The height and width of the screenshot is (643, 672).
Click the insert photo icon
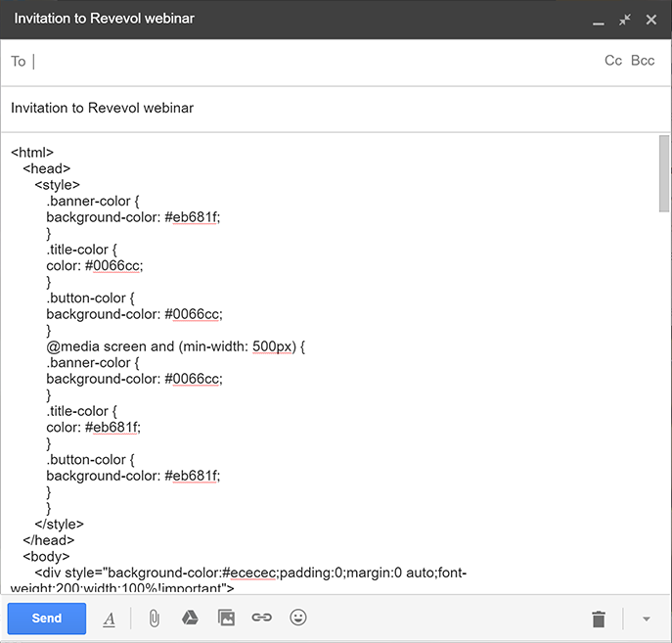tap(226, 618)
